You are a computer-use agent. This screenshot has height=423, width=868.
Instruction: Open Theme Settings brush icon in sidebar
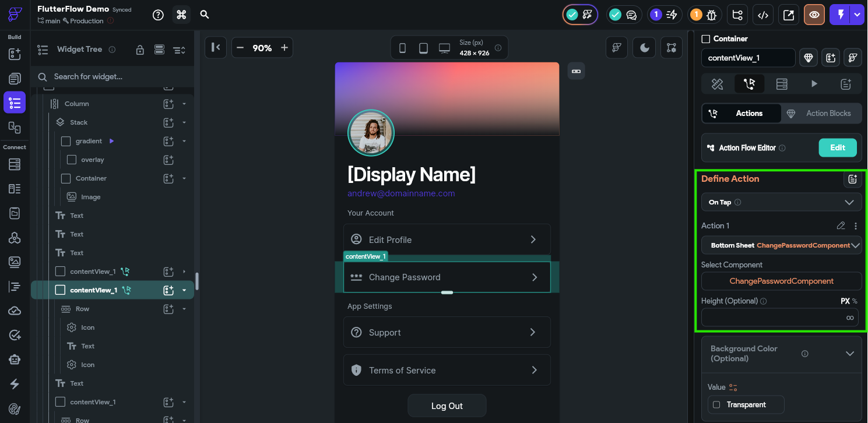pos(15,408)
